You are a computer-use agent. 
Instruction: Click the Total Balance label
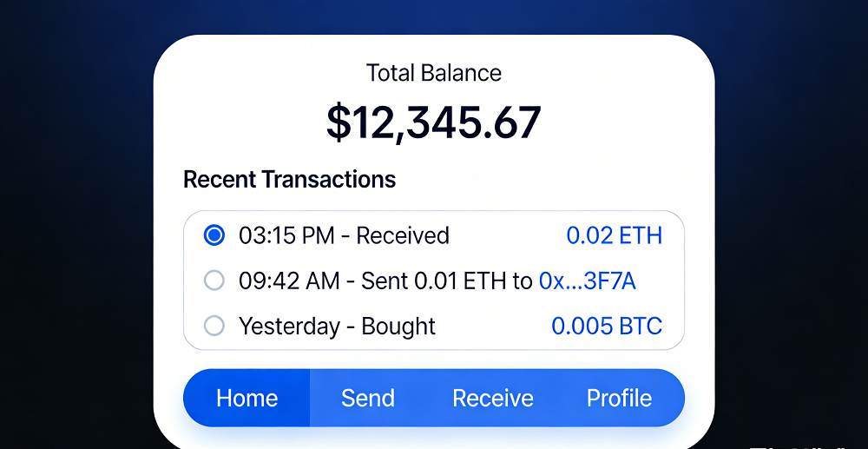point(434,73)
